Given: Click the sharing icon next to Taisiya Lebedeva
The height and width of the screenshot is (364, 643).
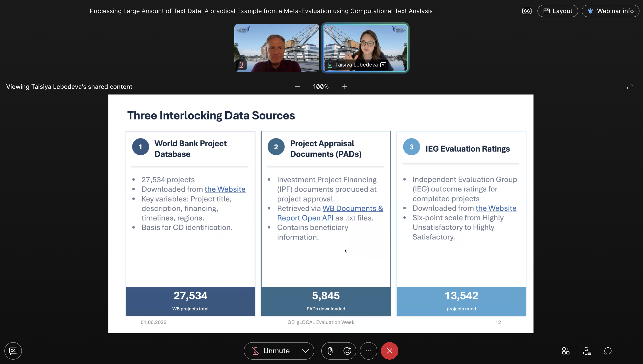Looking at the screenshot, I should 383,65.
